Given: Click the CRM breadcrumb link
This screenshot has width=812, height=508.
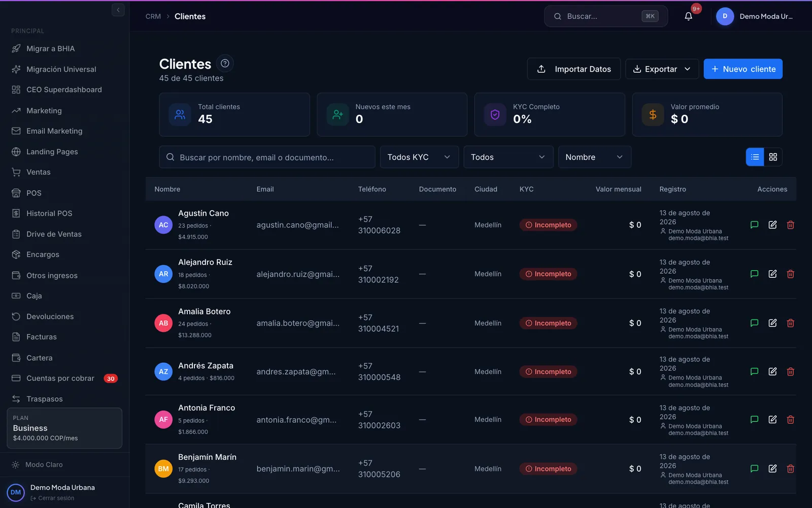Looking at the screenshot, I should coord(153,16).
